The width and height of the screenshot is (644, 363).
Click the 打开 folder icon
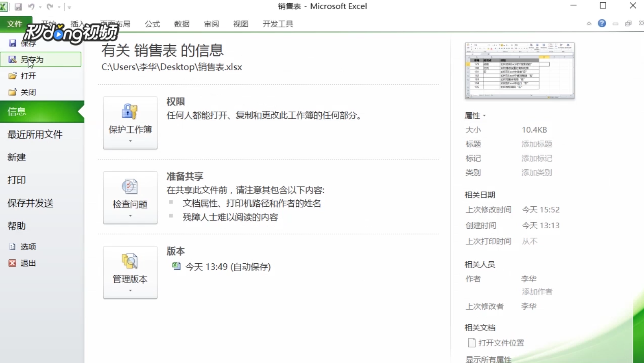13,76
